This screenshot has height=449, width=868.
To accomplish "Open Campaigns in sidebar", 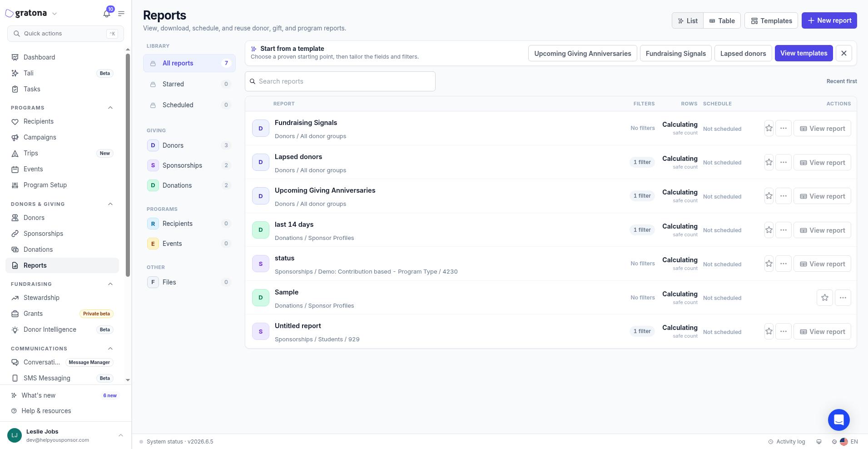I will [x=62, y=137].
